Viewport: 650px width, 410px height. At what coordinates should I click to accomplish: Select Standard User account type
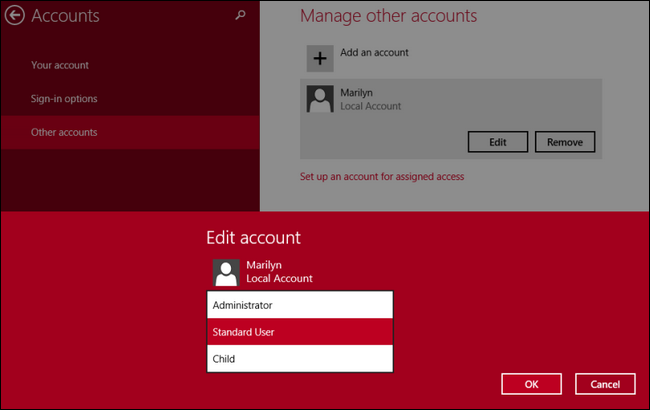click(300, 331)
